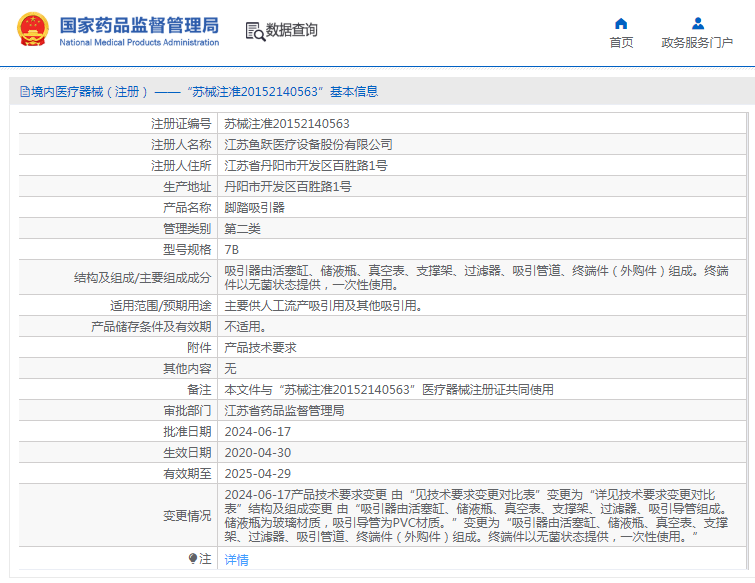755x583 pixels.
Task: Click National Medical Products Administration text
Action: (139, 42)
